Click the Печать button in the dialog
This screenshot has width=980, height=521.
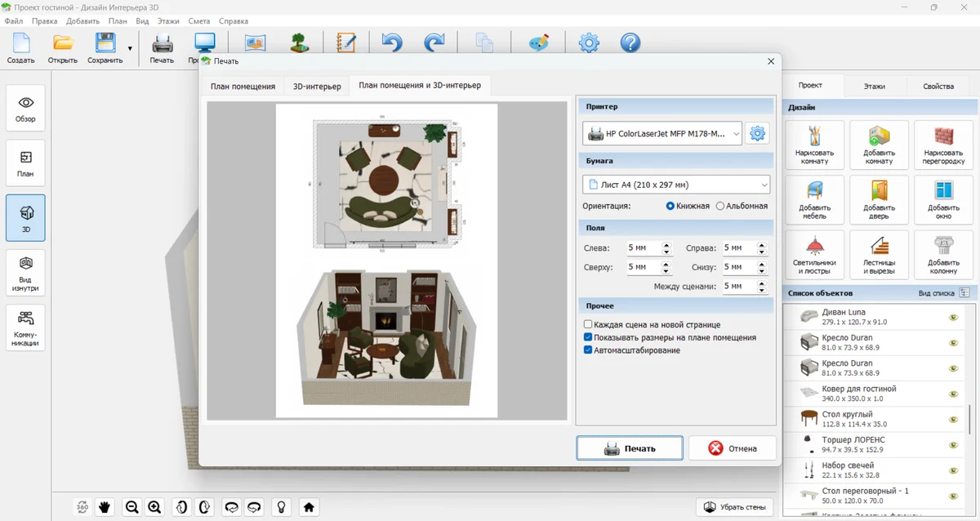pyautogui.click(x=629, y=448)
